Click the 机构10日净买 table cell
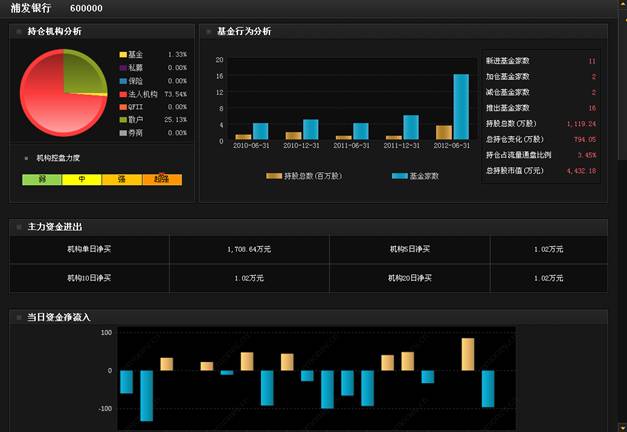 [x=89, y=278]
